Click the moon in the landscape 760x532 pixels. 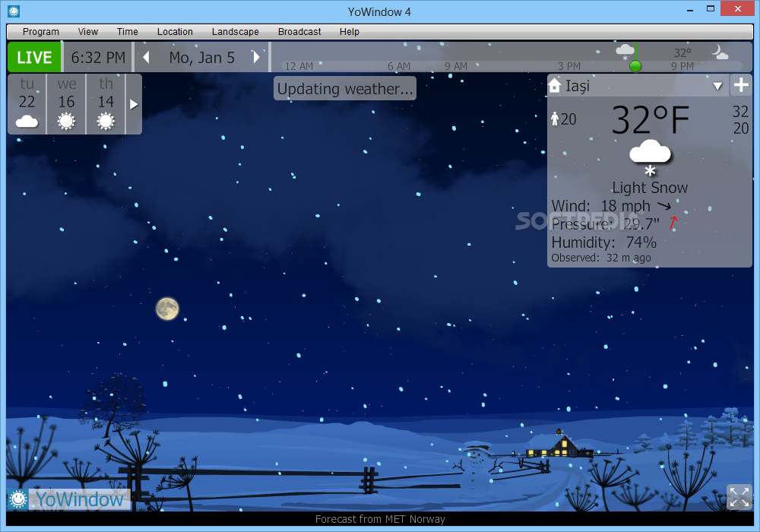167,309
